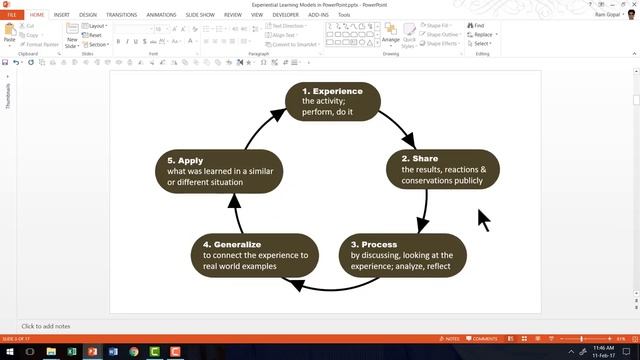Screen dimensions: 640x360
Task: Switch to the VIEW tab
Action: (x=257, y=15)
